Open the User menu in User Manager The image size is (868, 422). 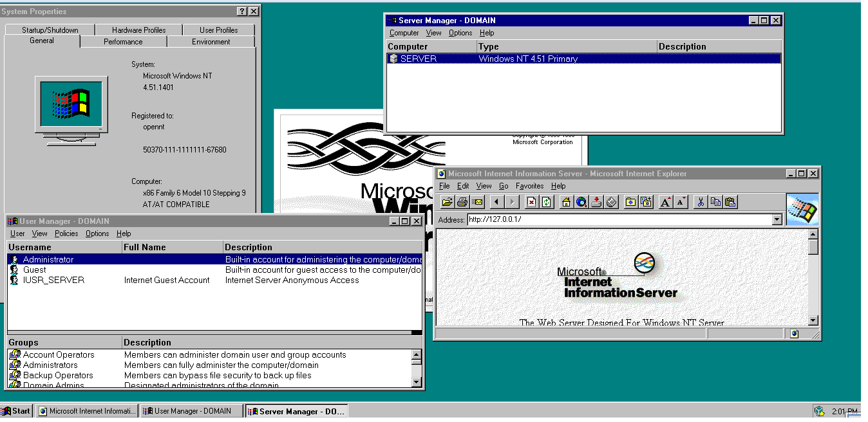(17, 234)
